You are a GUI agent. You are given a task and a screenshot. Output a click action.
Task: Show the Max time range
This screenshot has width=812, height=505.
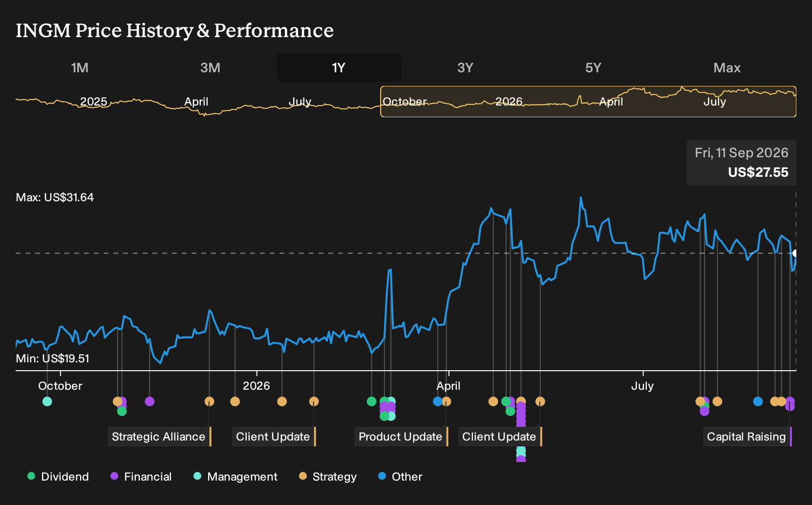(727, 68)
